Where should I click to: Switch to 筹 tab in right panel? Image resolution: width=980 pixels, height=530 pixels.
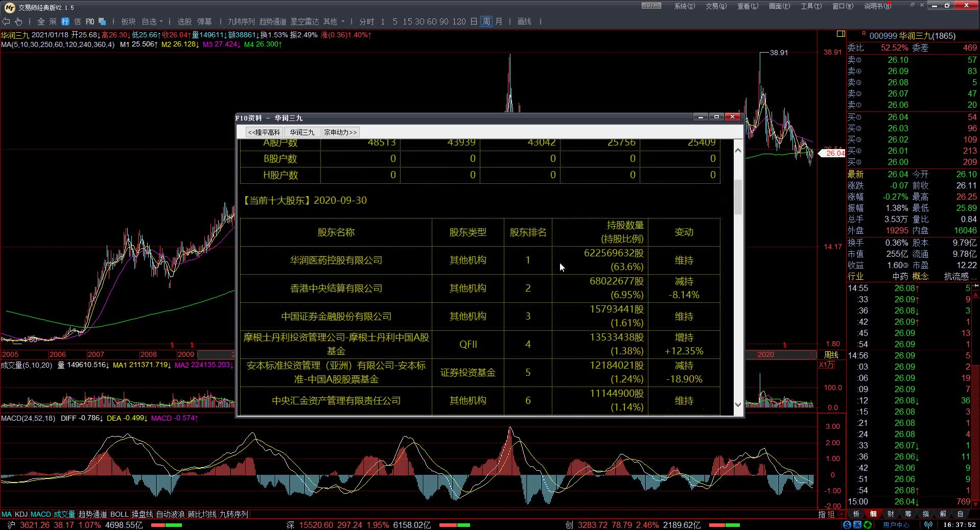click(908, 514)
